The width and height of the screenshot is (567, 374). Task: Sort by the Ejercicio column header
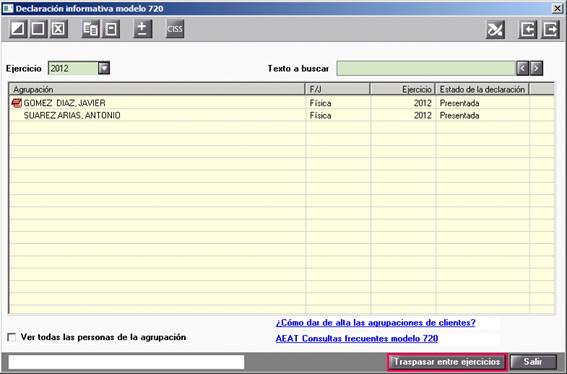[403, 89]
